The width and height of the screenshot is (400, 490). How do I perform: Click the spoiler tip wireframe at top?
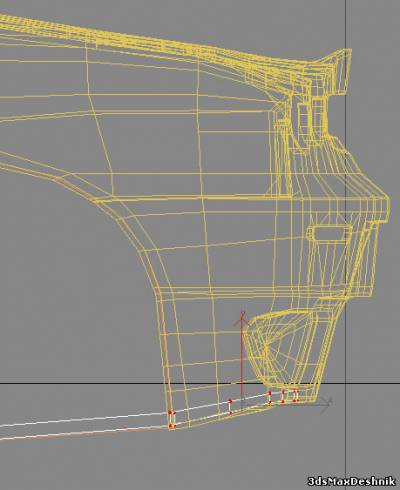(x=343, y=70)
